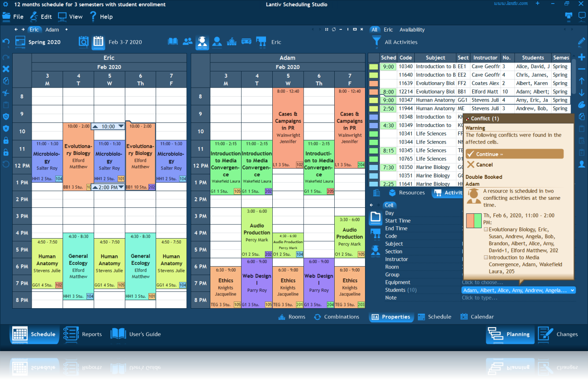Open the Help menu

coord(101,17)
